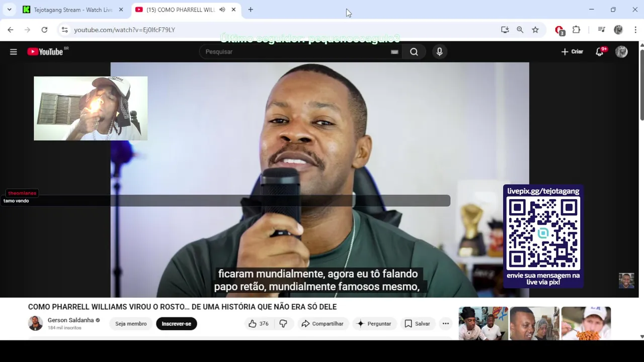Open the second recommended video thumbnail
The width and height of the screenshot is (644, 362).
[x=534, y=323]
